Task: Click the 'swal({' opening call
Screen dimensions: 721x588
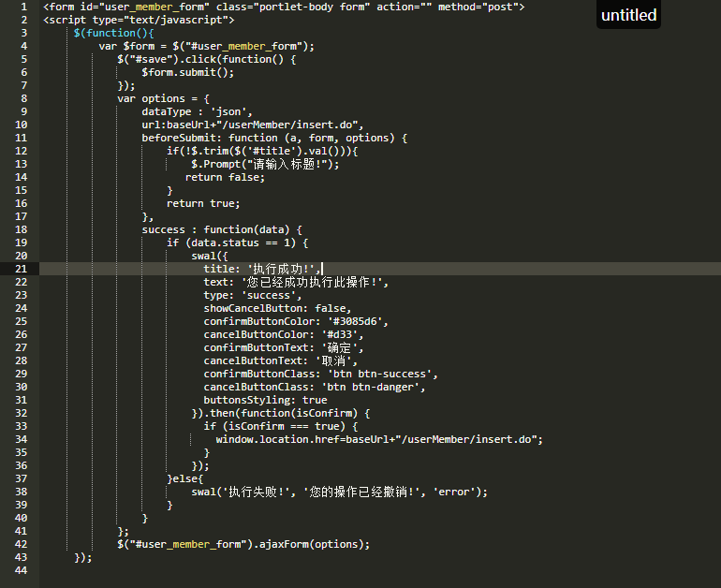Action: tap(210, 256)
